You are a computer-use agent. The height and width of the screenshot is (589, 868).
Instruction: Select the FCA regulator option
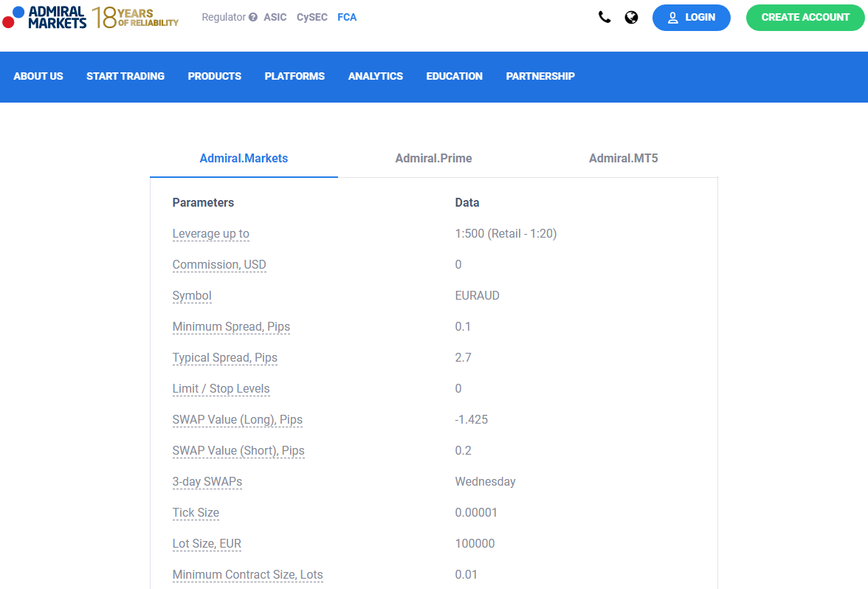[347, 17]
